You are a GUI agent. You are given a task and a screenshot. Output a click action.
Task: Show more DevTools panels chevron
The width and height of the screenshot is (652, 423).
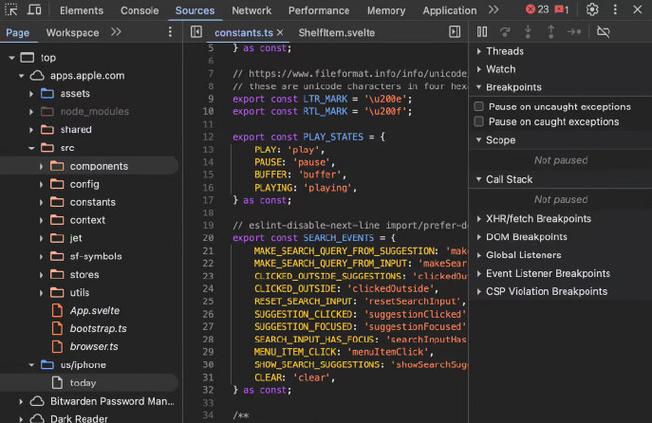494,10
